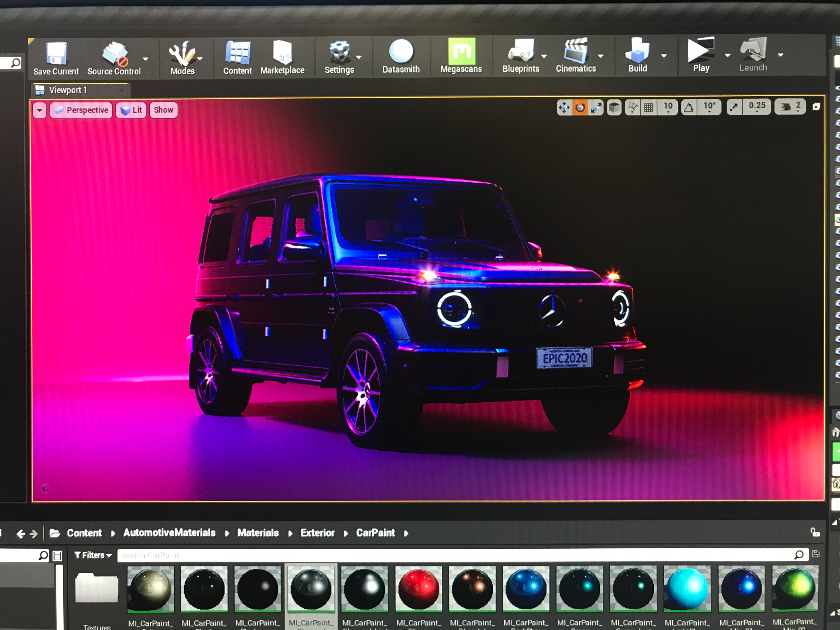
Task: Click the Show viewport button
Action: click(163, 110)
